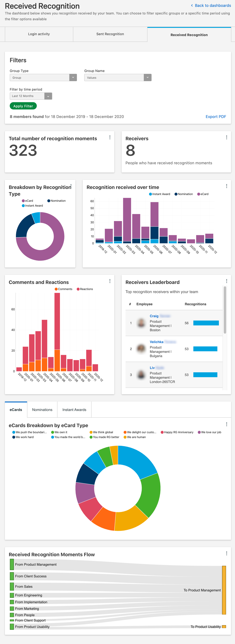This screenshot has width=235, height=644.
Task: Click the Export PDF link
Action: 216,116
